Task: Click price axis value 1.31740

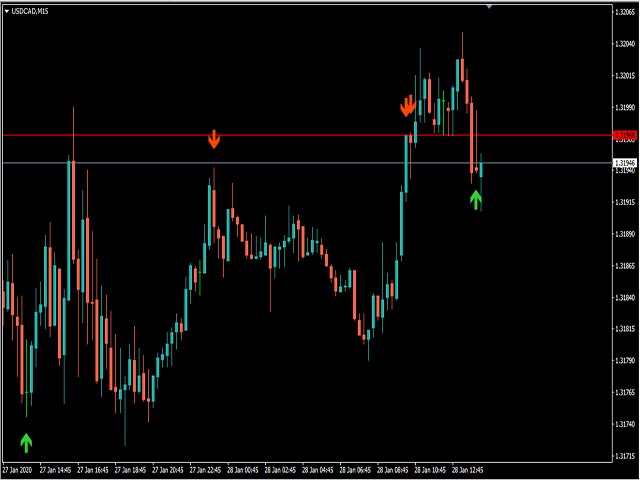Action: coord(625,424)
